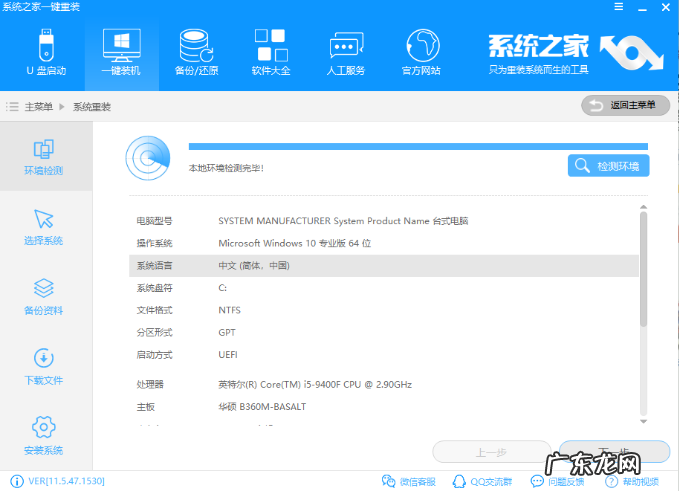Click the 处理器 i5-9400F row

click(384, 384)
